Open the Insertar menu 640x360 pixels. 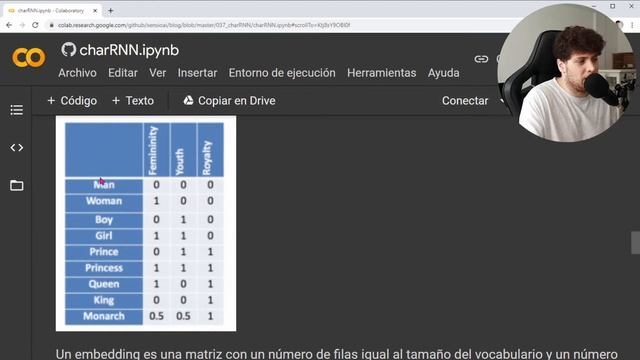[197, 73]
